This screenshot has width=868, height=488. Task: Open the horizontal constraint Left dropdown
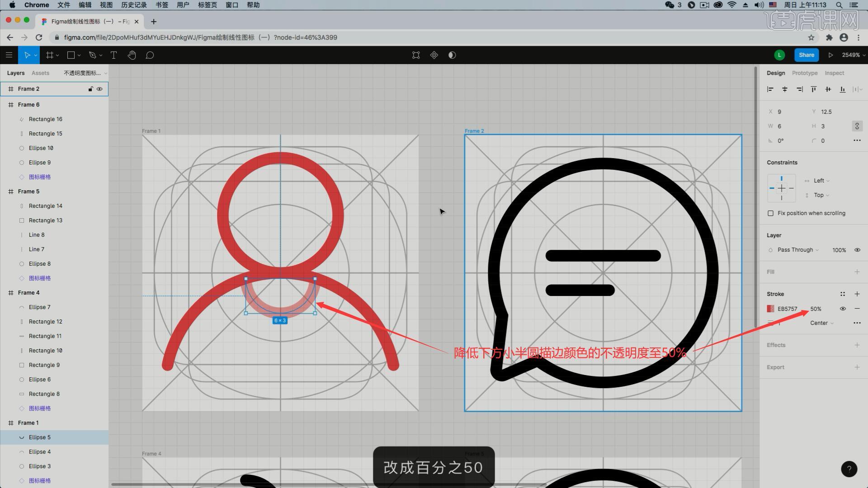point(821,181)
